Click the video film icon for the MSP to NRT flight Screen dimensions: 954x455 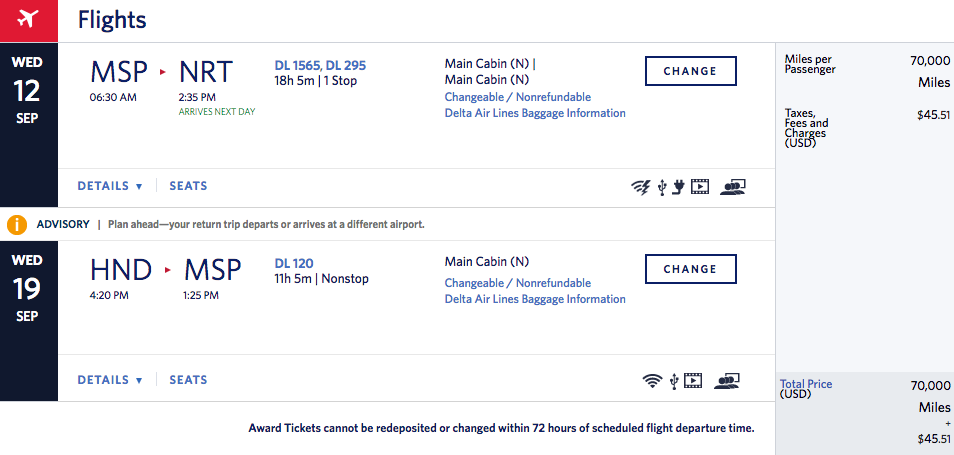[699, 186]
